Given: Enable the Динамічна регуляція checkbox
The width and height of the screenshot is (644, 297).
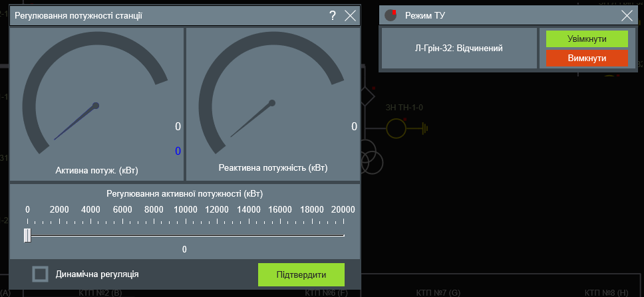Looking at the screenshot, I should tap(41, 274).
